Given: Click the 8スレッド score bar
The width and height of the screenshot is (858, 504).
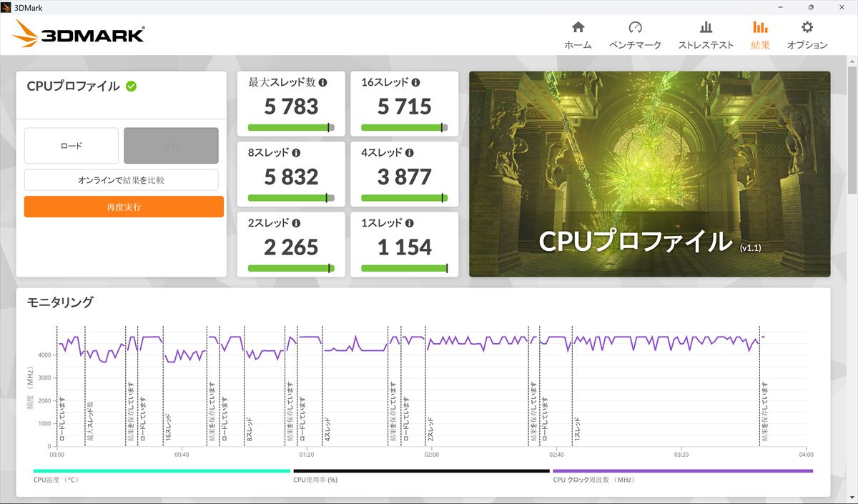Looking at the screenshot, I should pyautogui.click(x=291, y=197).
